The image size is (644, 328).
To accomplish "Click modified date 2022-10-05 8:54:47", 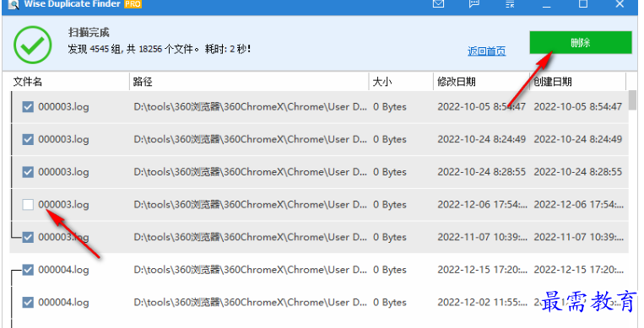I will coord(481,107).
